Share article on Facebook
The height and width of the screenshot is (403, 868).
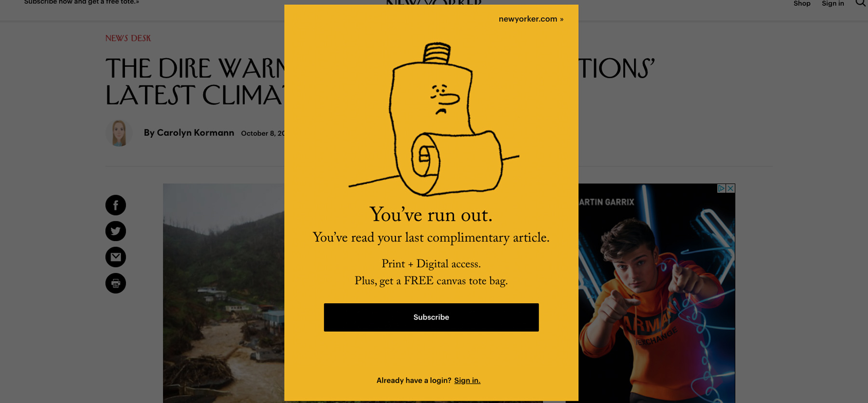pyautogui.click(x=116, y=205)
